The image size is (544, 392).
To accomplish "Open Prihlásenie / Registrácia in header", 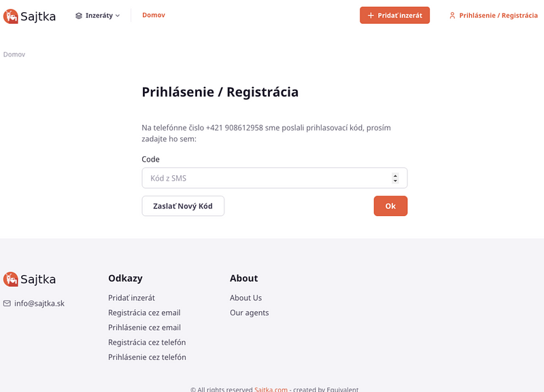I will point(498,16).
